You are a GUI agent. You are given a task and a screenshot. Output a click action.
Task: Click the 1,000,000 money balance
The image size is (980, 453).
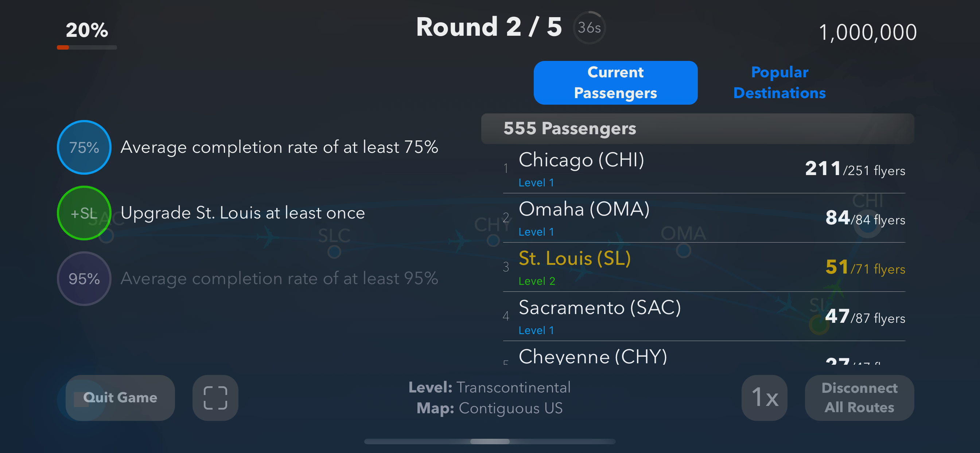pyautogui.click(x=867, y=32)
